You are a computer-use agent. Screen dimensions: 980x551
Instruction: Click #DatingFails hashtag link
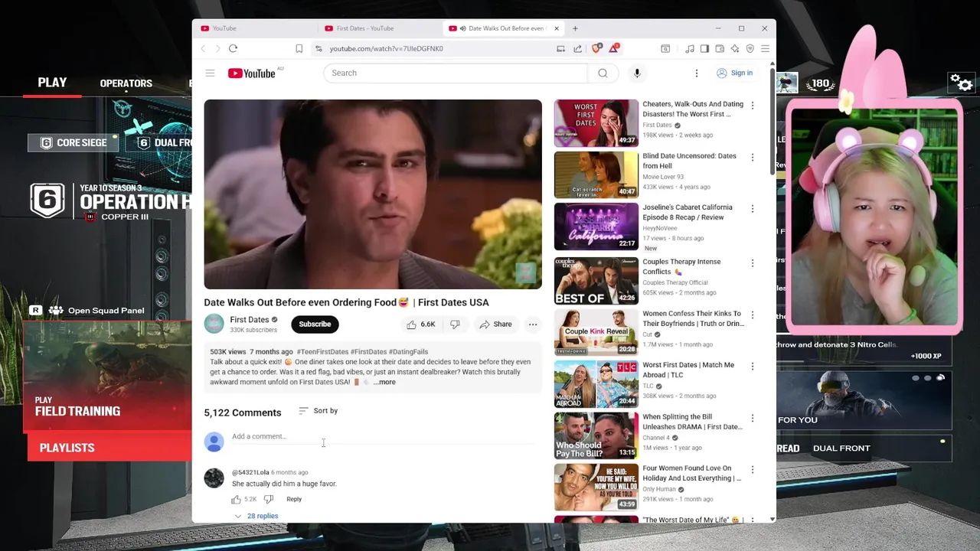coord(408,352)
